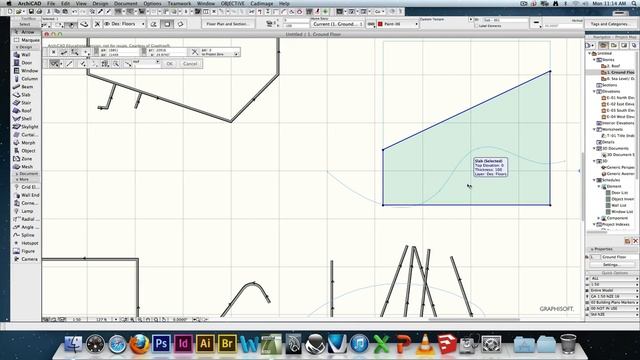Select the Arrow tool in the toolbox
The height and width of the screenshot is (360, 640).
[x=25, y=32]
